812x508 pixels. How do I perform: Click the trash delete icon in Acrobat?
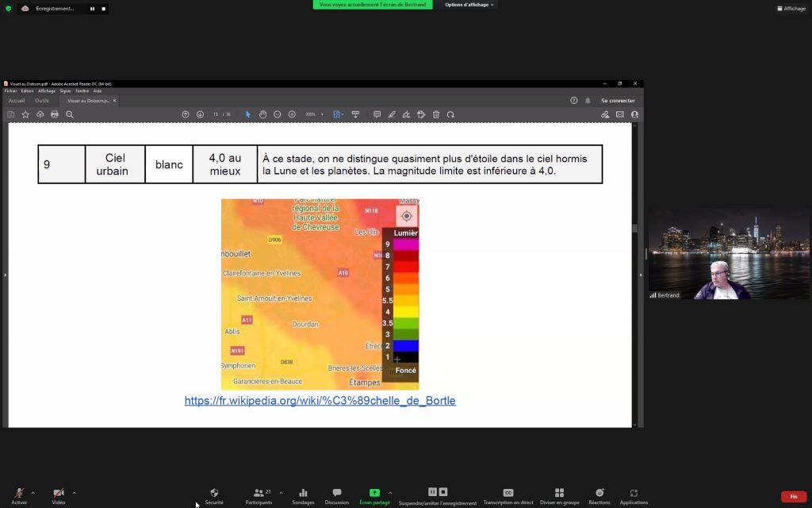coord(436,114)
